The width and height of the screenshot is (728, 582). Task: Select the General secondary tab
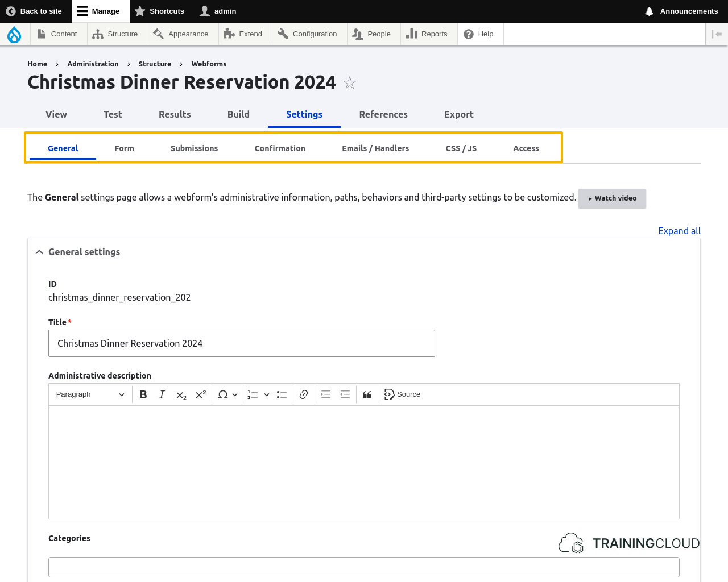pyautogui.click(x=63, y=148)
